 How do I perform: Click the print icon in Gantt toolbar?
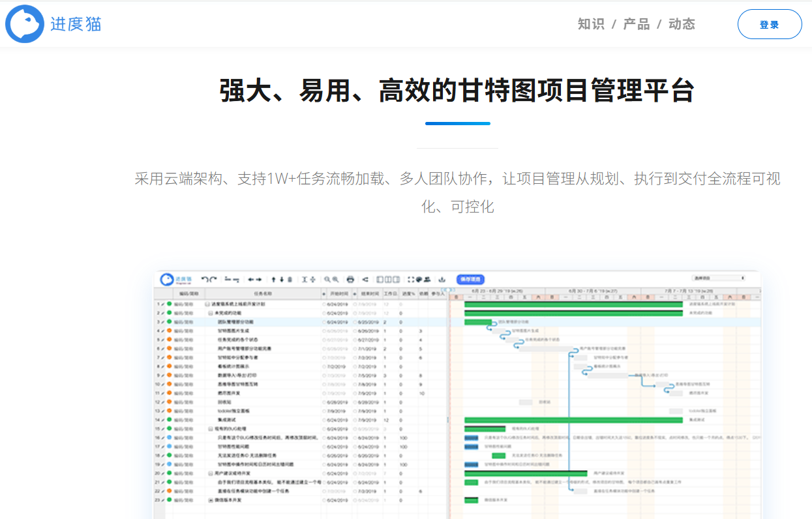click(350, 279)
